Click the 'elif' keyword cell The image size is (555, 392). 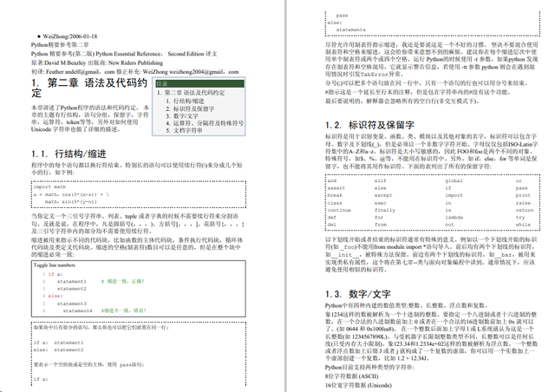380,180
